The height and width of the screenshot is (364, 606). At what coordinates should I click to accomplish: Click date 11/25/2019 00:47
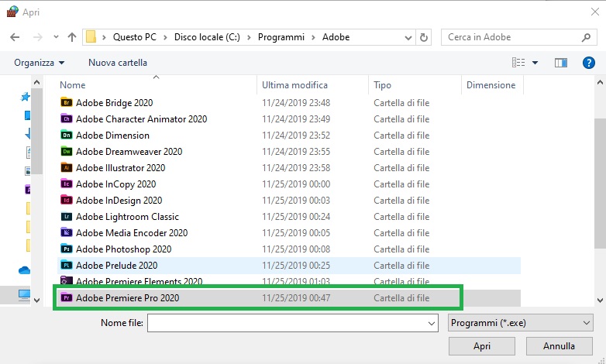pos(296,298)
